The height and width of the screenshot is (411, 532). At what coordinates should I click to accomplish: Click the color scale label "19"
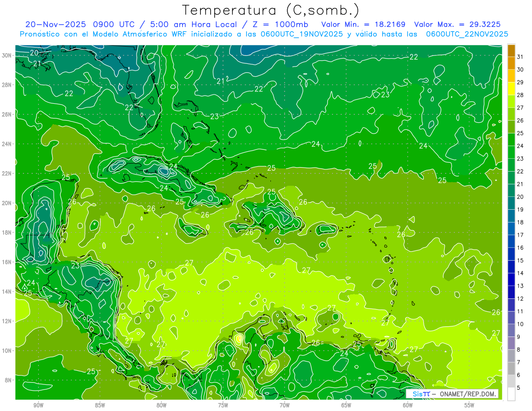[x=520, y=210]
